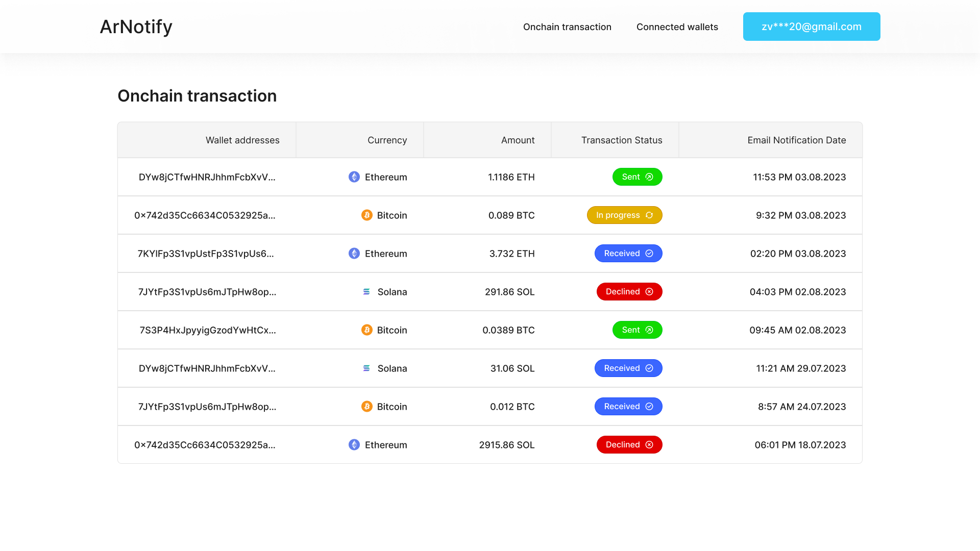The width and height of the screenshot is (980, 551).
Task: Click the Sent badge for 1.1186 ETH
Action: (x=637, y=177)
